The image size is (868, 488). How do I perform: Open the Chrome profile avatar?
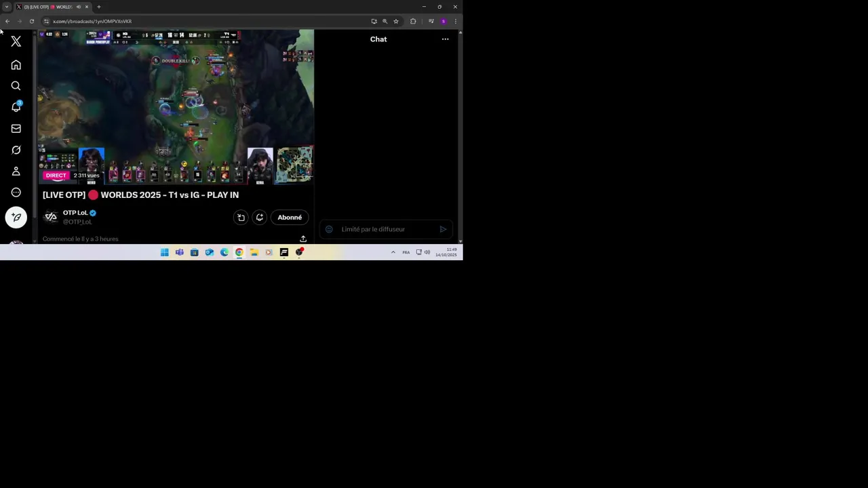[x=443, y=21]
